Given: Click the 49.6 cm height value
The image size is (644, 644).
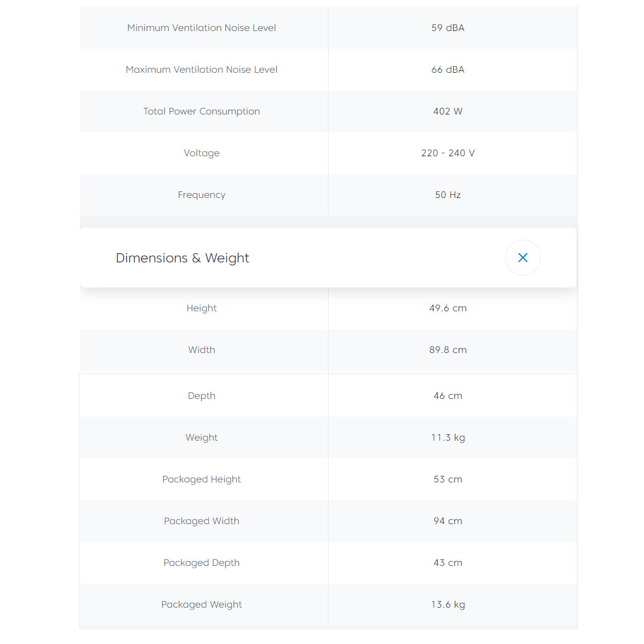Looking at the screenshot, I should point(448,308).
